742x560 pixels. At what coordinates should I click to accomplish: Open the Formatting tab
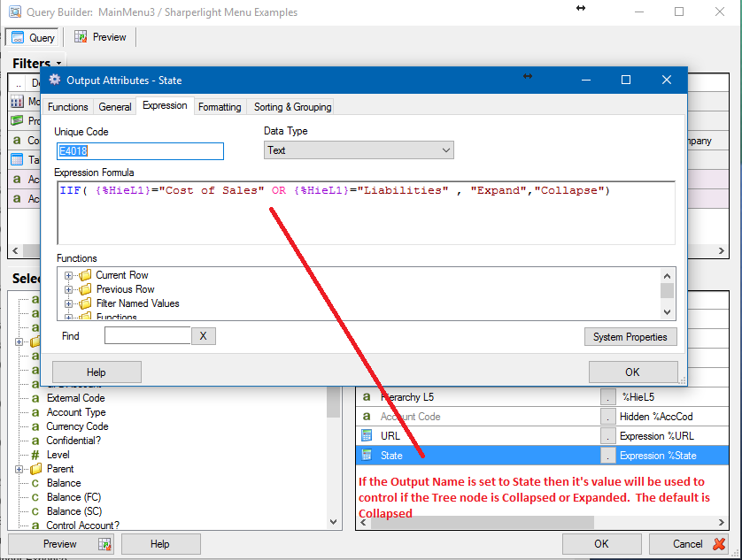click(220, 107)
